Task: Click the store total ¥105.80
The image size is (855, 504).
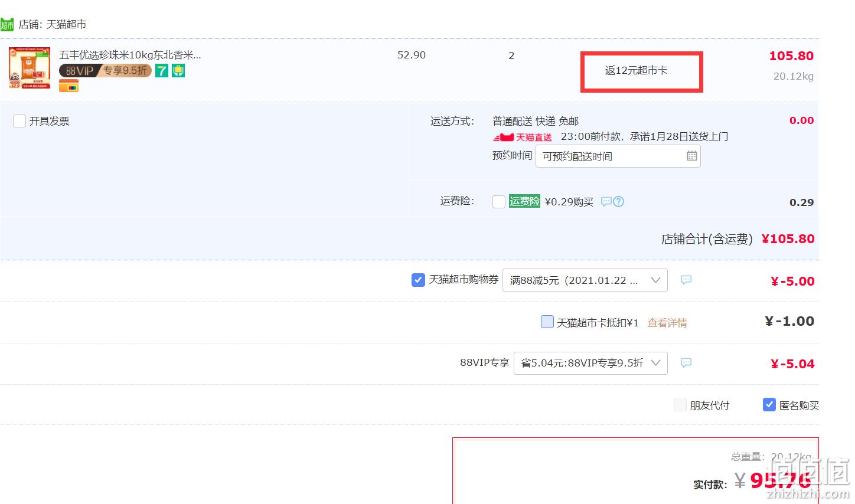Action: pyautogui.click(x=788, y=239)
